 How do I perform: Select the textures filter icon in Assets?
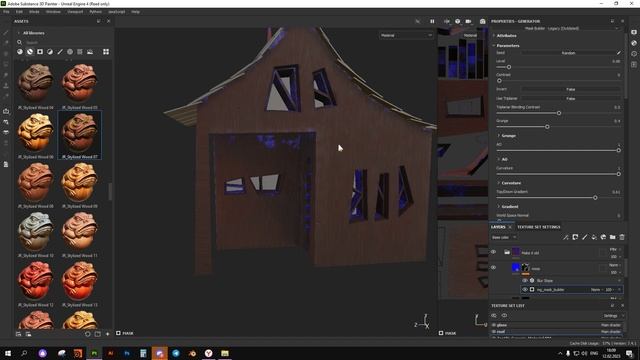[80, 52]
